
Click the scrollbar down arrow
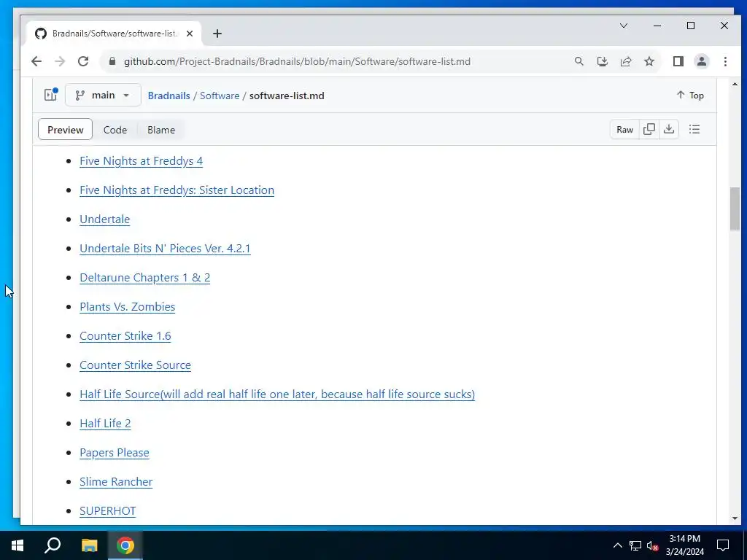coord(735,518)
